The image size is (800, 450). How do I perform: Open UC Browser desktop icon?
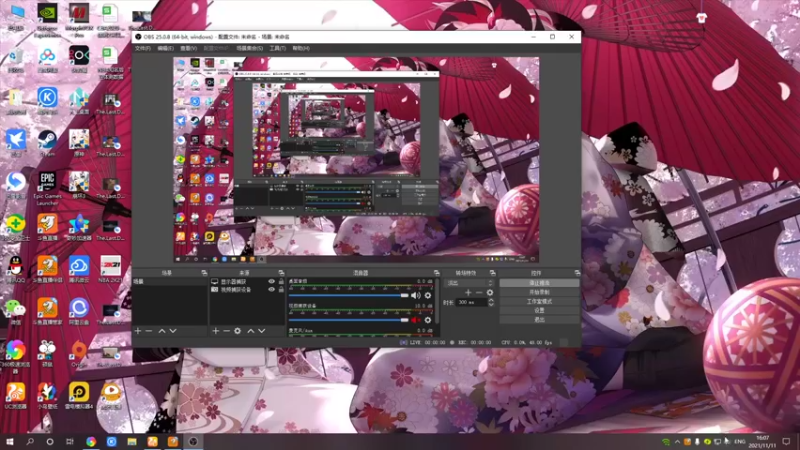[16, 396]
